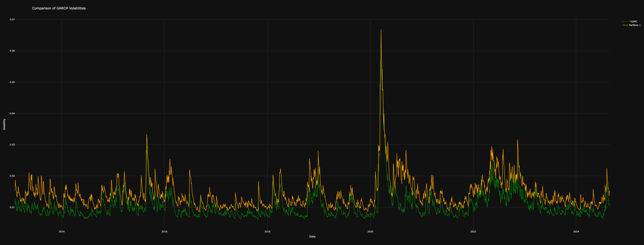Click the 2022 x-axis tick label

point(473,232)
